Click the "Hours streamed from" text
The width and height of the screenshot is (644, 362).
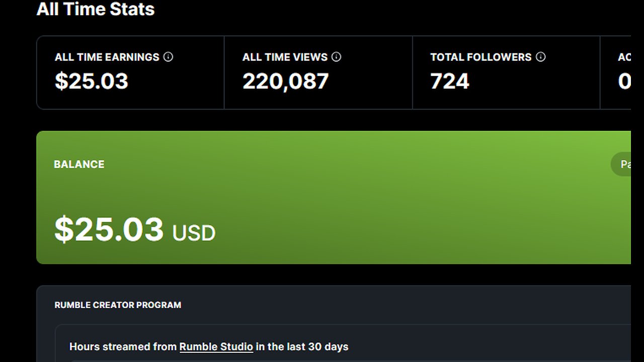pyautogui.click(x=123, y=347)
